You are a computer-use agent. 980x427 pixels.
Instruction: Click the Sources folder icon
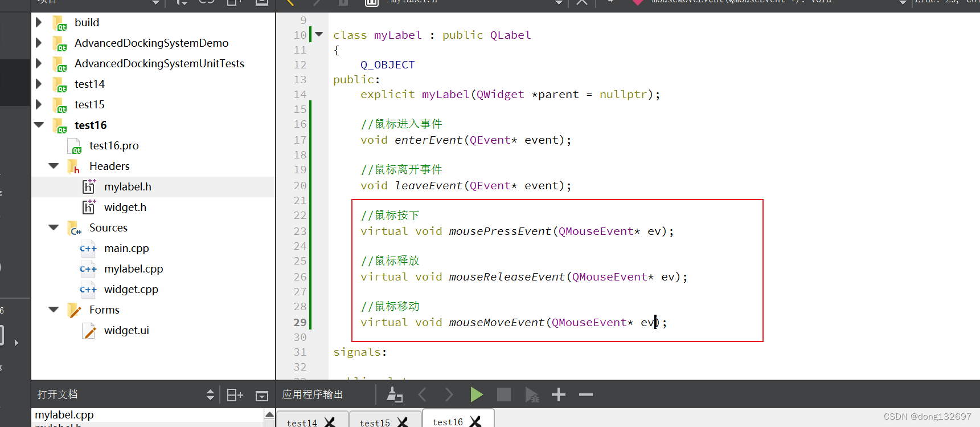tap(75, 228)
